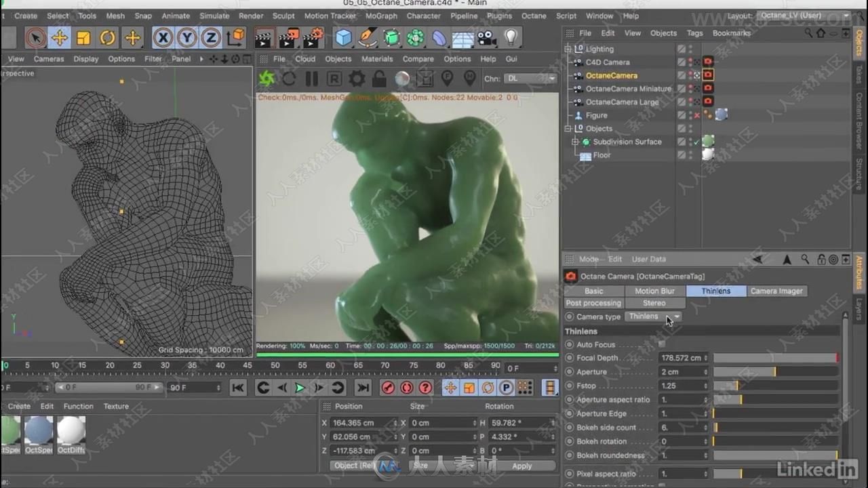Toggle the camera lock padlock icon
This screenshot has width=868, height=488.
[379, 79]
